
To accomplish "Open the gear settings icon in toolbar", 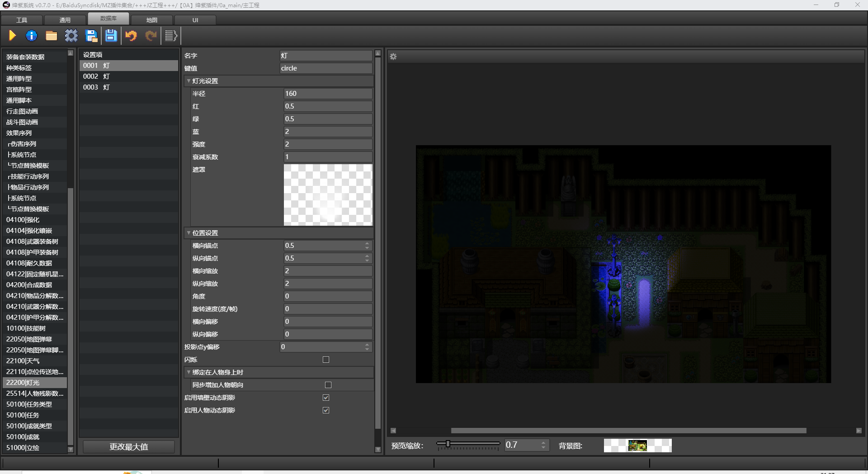I will pyautogui.click(x=71, y=36).
